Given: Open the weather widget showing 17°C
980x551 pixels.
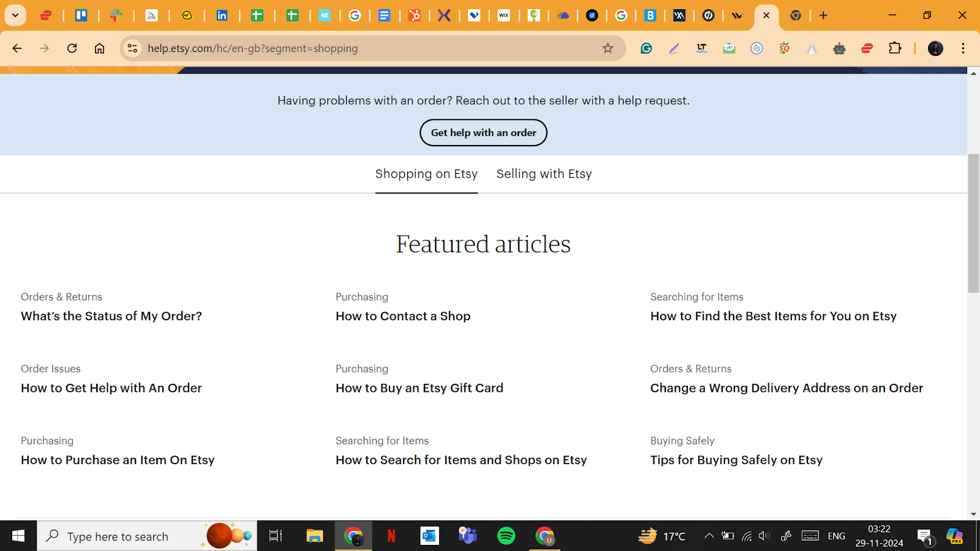Looking at the screenshot, I should (662, 536).
